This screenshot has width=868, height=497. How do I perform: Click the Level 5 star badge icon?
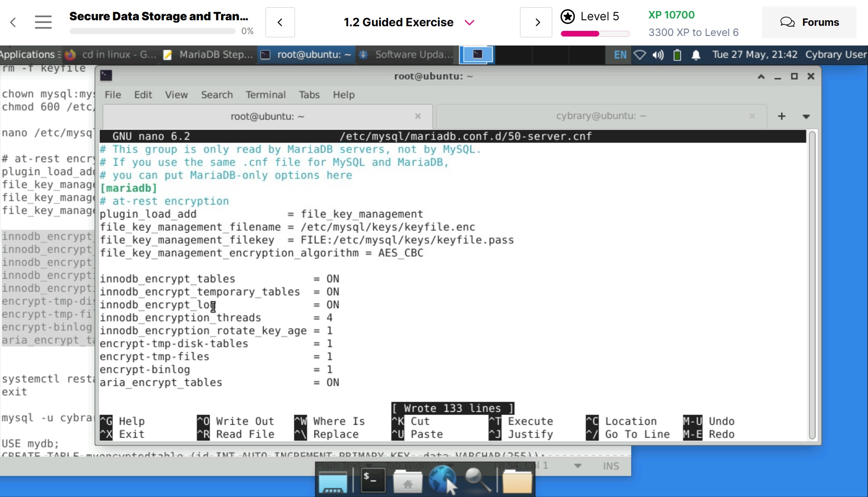[567, 17]
